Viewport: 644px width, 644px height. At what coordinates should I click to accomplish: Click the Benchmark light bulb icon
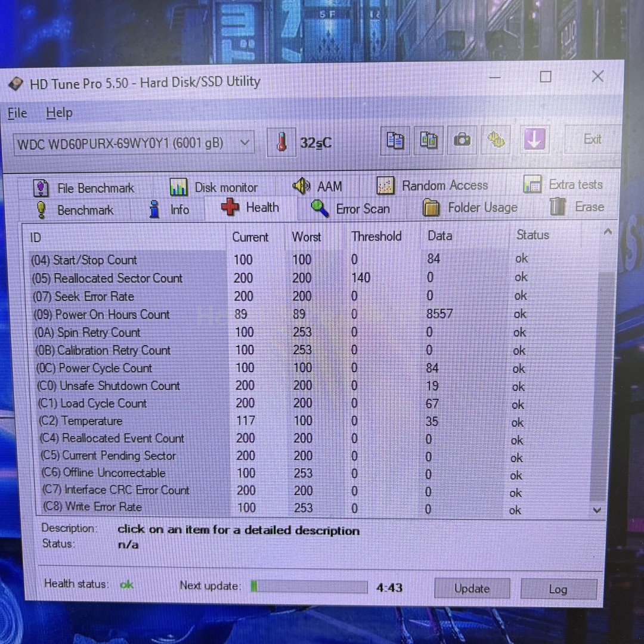point(41,210)
